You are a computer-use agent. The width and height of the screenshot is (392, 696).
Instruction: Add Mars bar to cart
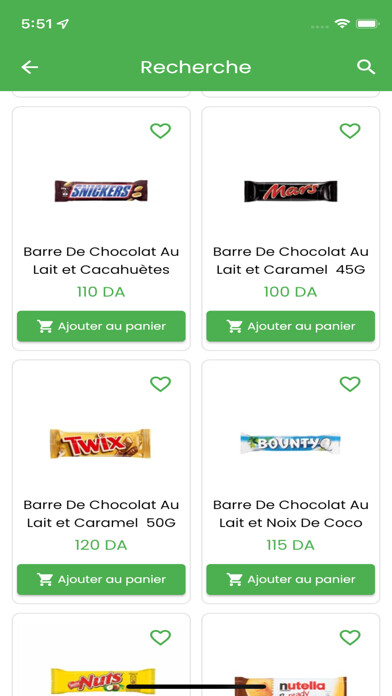[x=291, y=326]
